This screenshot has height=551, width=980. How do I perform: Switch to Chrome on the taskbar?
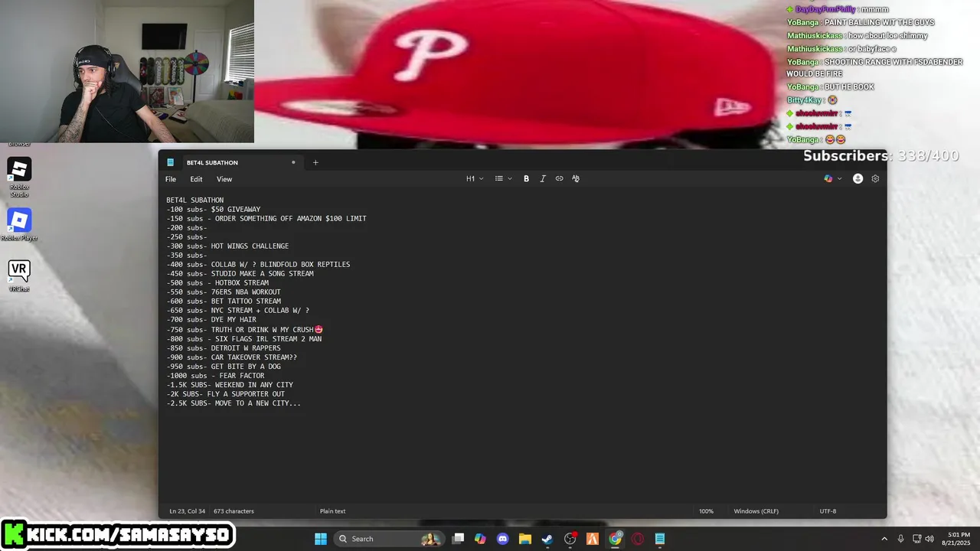pyautogui.click(x=615, y=539)
